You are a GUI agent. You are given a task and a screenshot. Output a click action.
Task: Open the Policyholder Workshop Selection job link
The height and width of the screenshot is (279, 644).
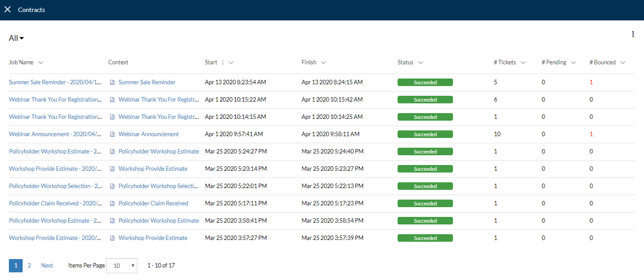click(55, 186)
